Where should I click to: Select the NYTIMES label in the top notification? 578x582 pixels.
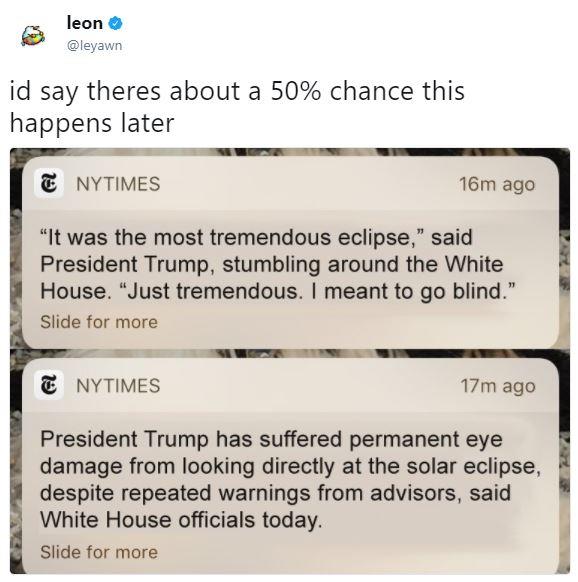click(x=118, y=184)
